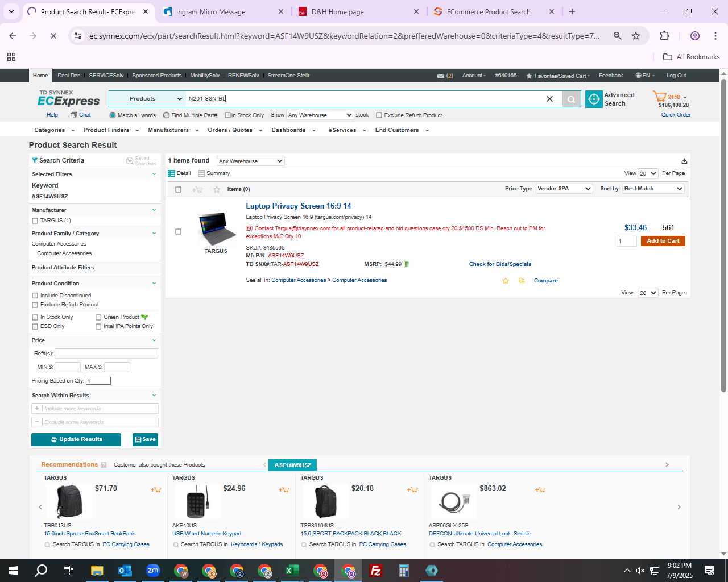Click the MSRP calculator icon
The width and height of the screenshot is (728, 582).
pyautogui.click(x=407, y=264)
